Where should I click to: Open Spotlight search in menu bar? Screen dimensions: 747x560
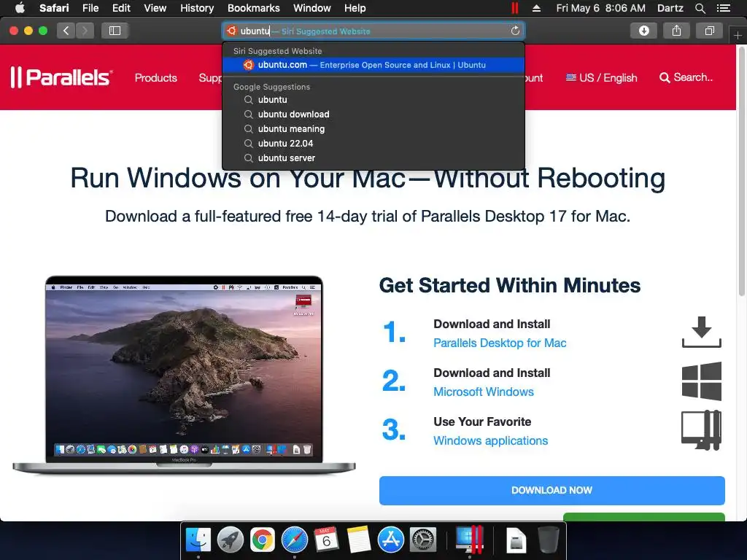(x=700, y=8)
